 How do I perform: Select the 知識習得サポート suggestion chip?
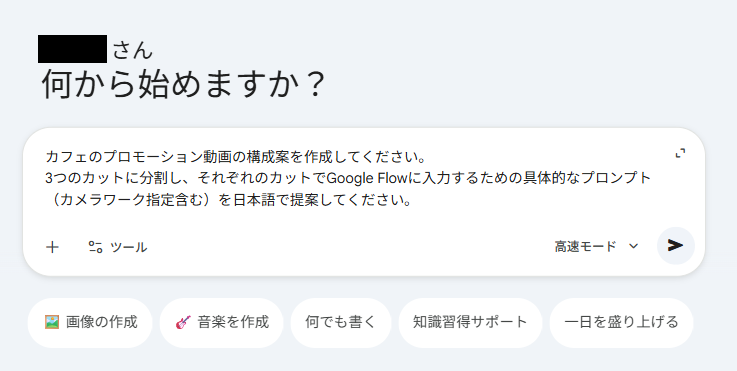[470, 323]
